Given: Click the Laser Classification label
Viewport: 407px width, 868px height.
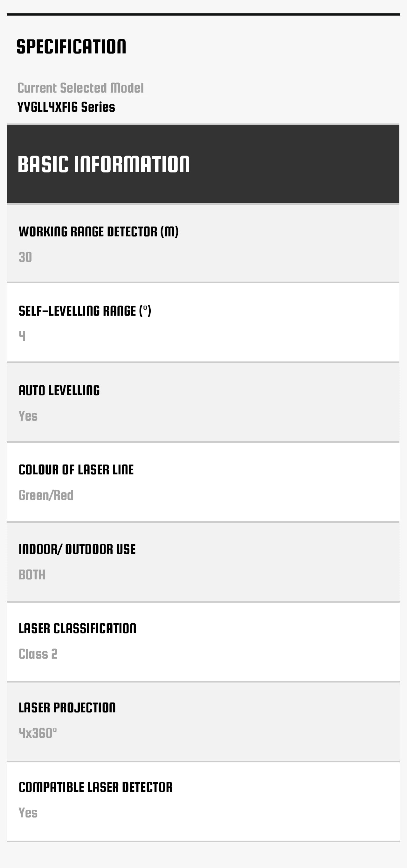Looking at the screenshot, I should [x=78, y=628].
